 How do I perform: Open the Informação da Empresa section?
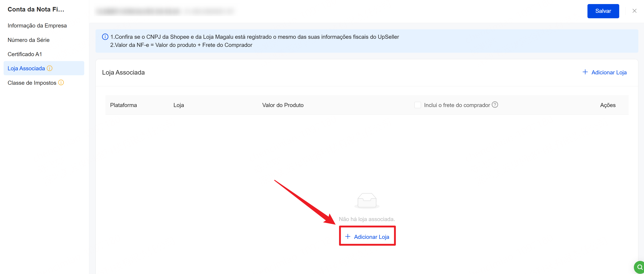(37, 25)
